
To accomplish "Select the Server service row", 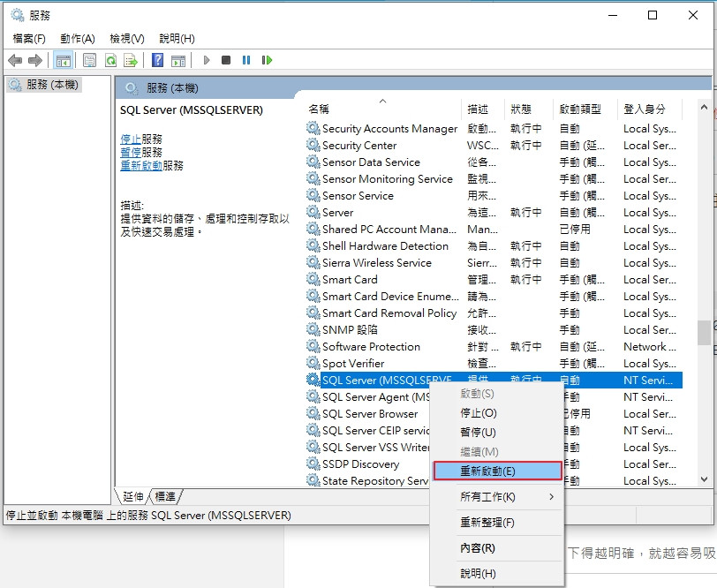I will click(x=494, y=212).
